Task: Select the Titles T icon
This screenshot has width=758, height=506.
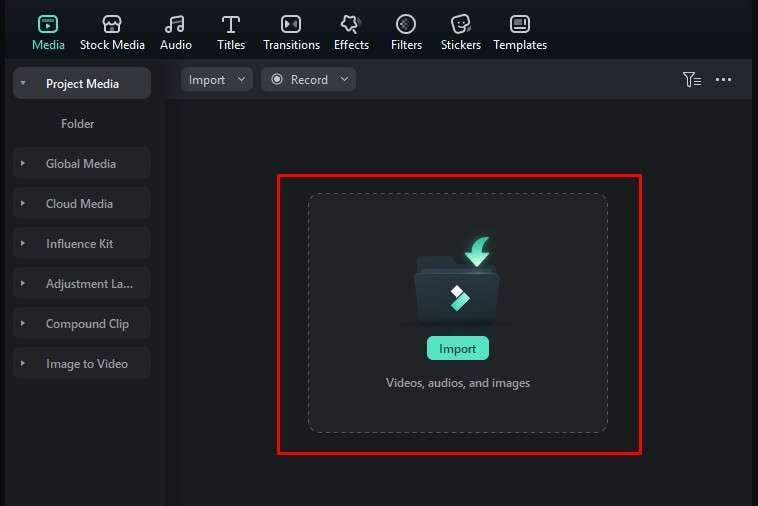Action: (231, 24)
